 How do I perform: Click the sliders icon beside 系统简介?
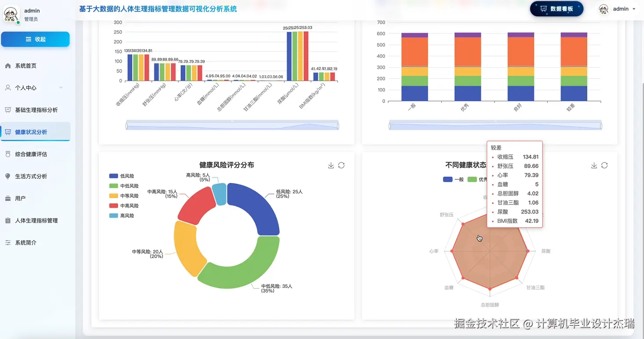[8, 243]
